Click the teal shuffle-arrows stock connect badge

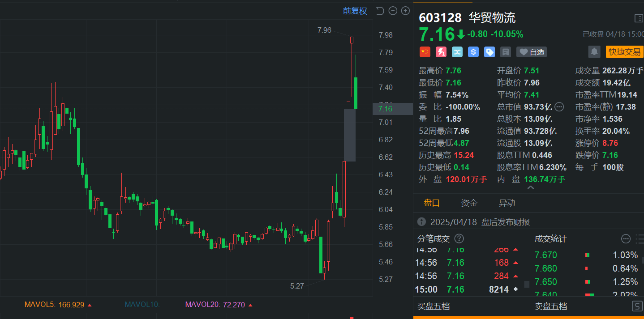click(x=457, y=52)
